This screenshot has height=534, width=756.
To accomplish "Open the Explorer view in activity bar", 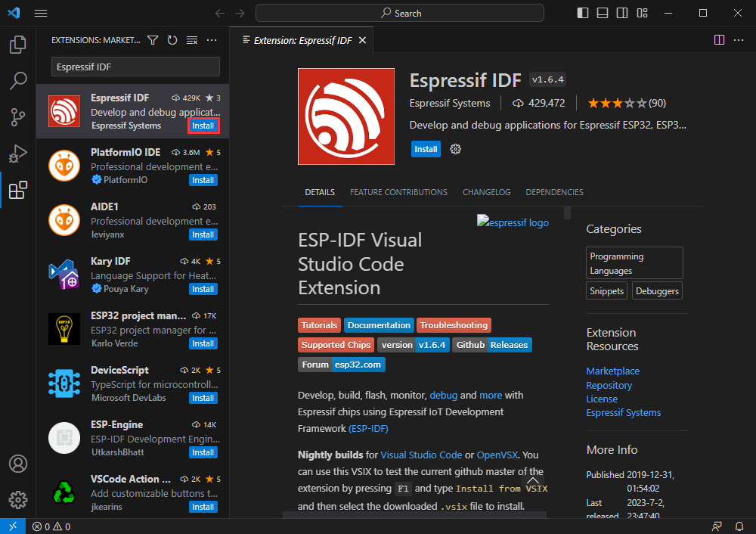I will [18, 45].
